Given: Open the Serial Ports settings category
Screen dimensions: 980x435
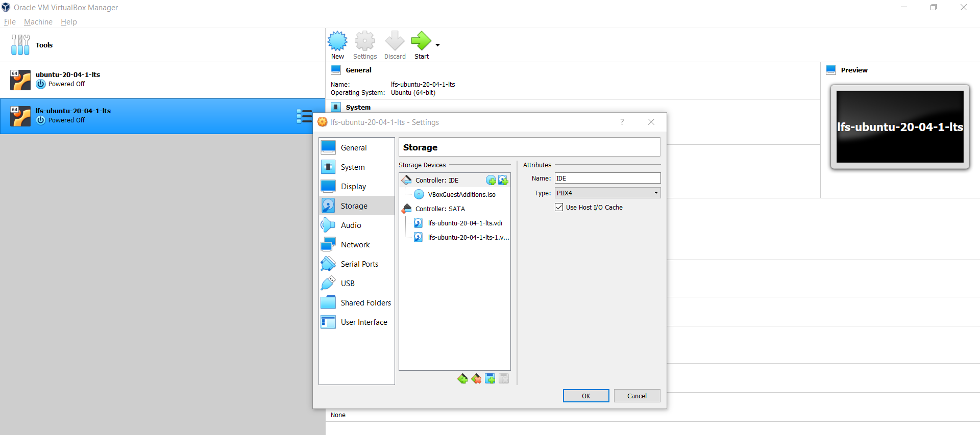Looking at the screenshot, I should [357, 264].
